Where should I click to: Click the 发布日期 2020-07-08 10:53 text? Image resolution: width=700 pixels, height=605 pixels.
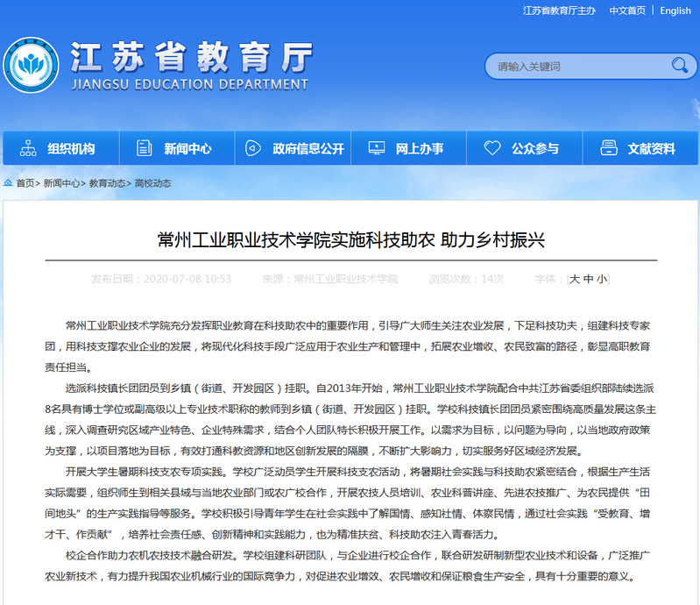(x=161, y=280)
